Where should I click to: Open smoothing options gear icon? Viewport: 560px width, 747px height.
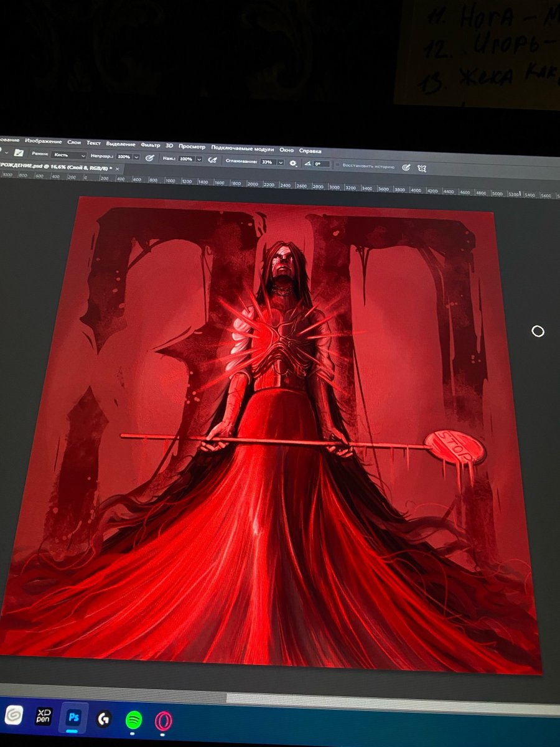(293, 163)
